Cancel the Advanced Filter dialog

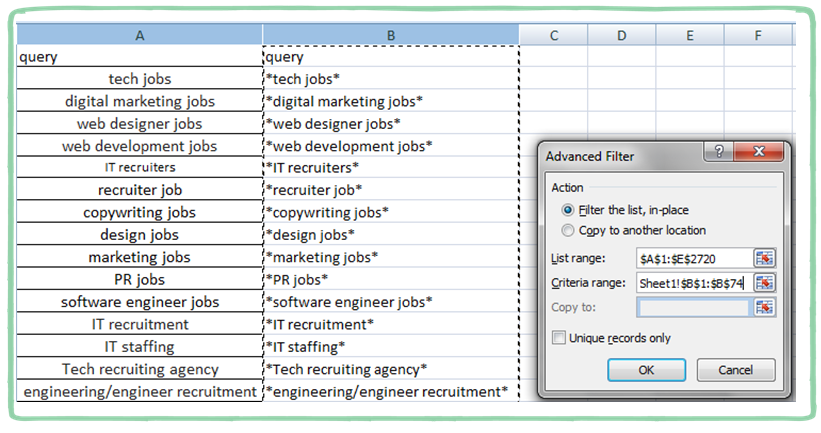click(736, 370)
